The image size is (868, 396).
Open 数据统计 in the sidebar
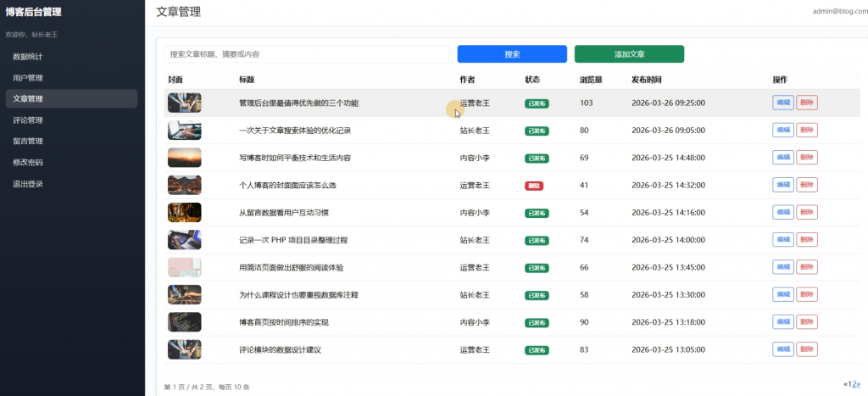coord(71,57)
